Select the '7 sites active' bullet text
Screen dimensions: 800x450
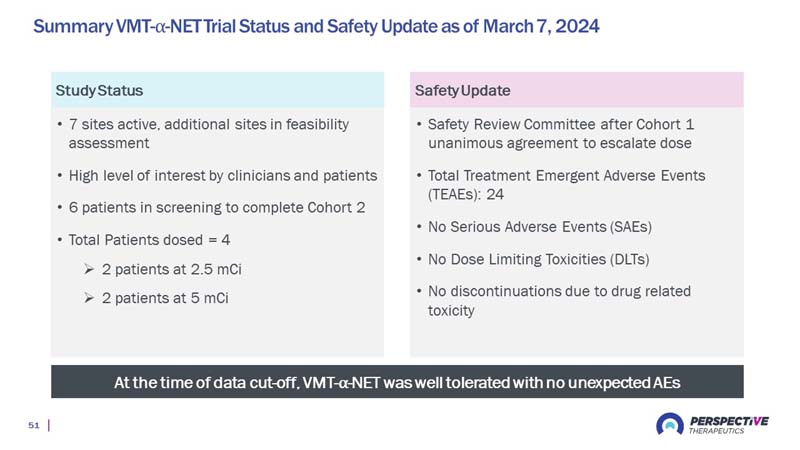tap(209, 134)
